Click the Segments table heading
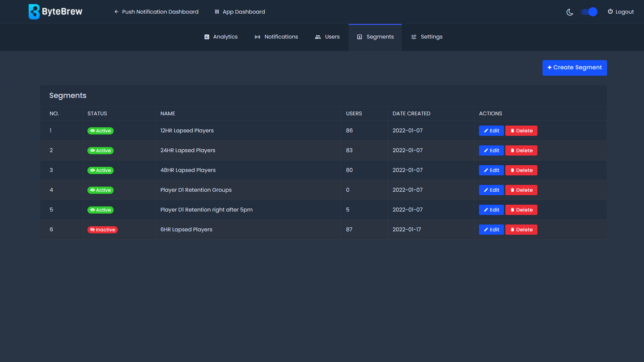 68,96
